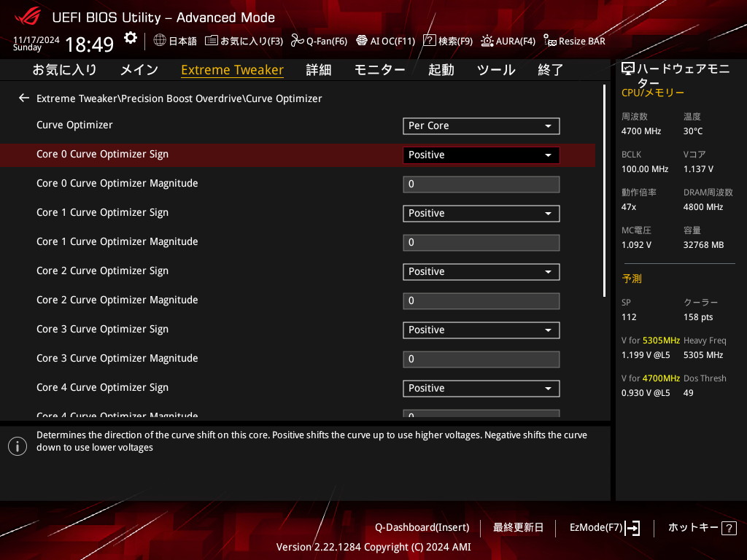Viewport: 747px width, 560px height.
Task: Click the 11/17/2024 date
Action: (36, 39)
